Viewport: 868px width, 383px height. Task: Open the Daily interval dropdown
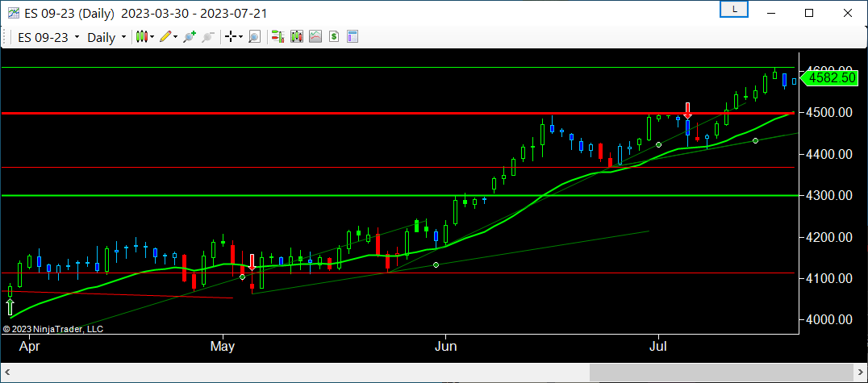[106, 38]
